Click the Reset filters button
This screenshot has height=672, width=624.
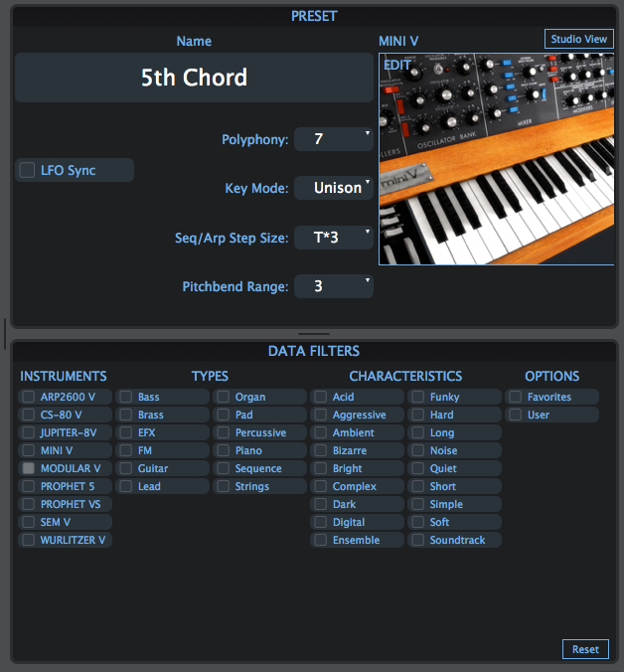585,649
